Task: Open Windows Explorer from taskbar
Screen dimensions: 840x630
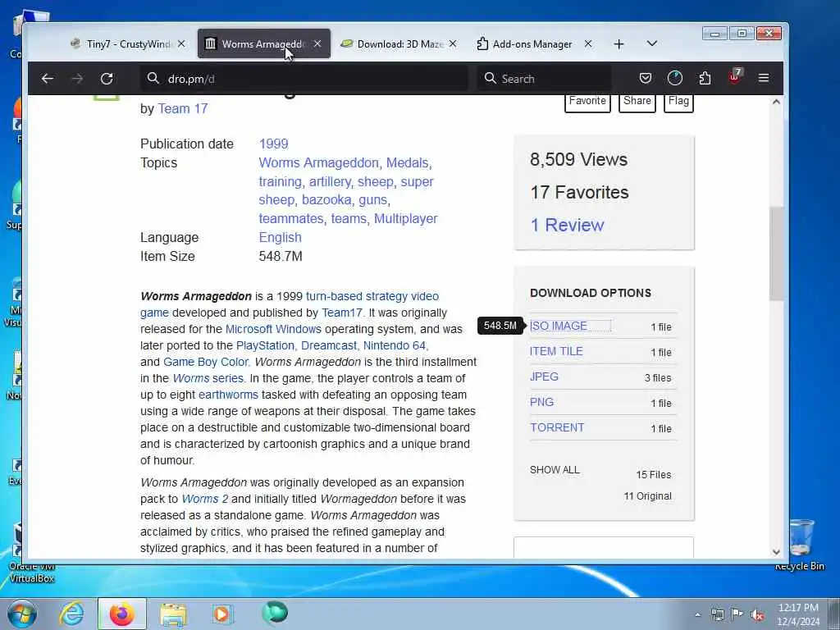Action: tap(173, 614)
